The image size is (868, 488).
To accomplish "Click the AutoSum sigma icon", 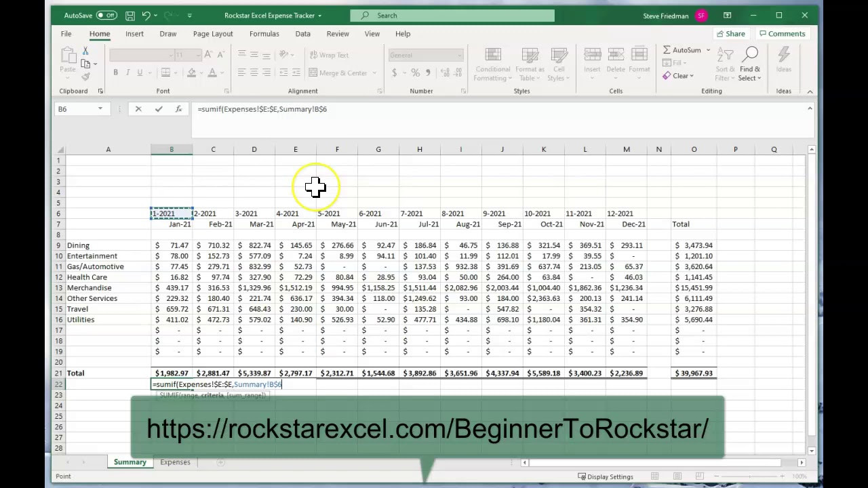I will (x=667, y=50).
